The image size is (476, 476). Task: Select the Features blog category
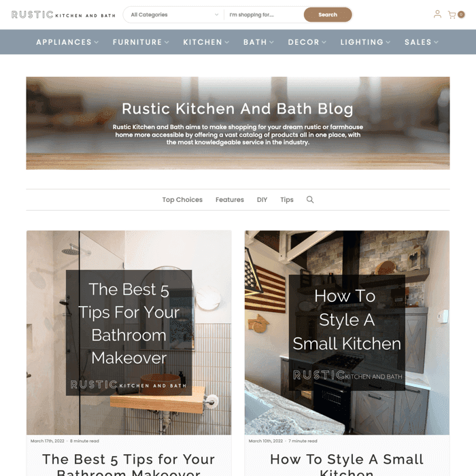pos(230,199)
